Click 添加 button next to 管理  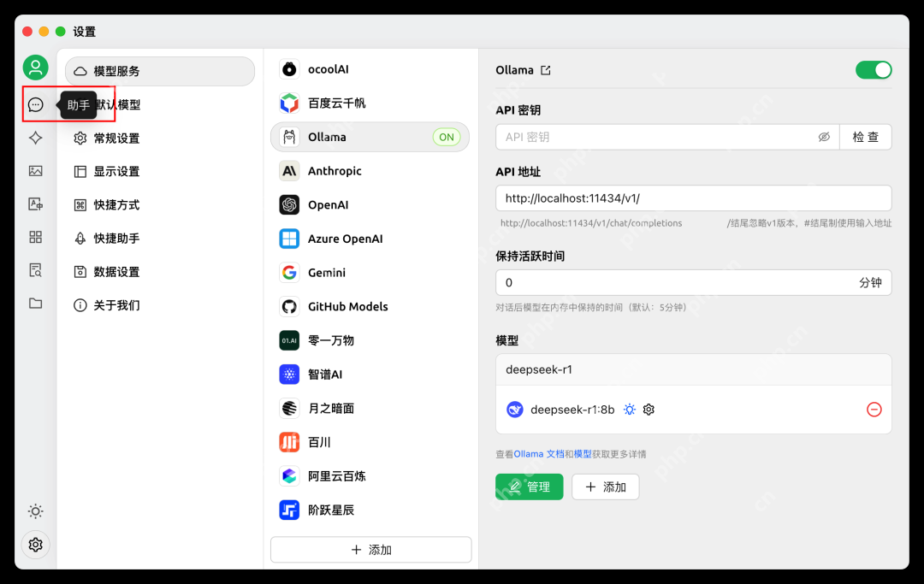(605, 487)
